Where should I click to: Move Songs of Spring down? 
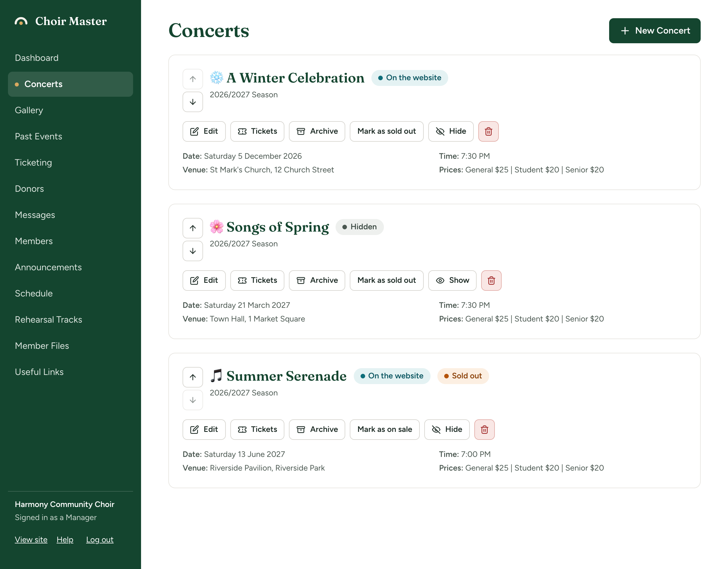193,251
